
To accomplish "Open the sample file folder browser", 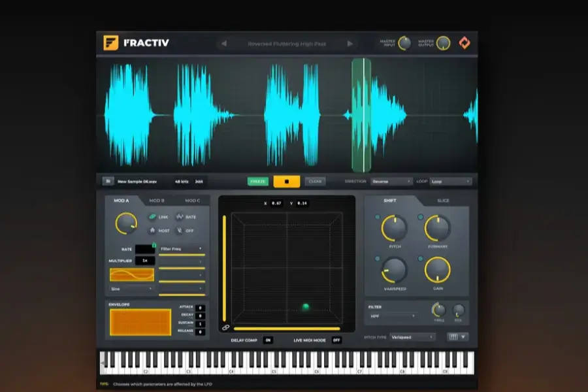I will click(x=108, y=181).
